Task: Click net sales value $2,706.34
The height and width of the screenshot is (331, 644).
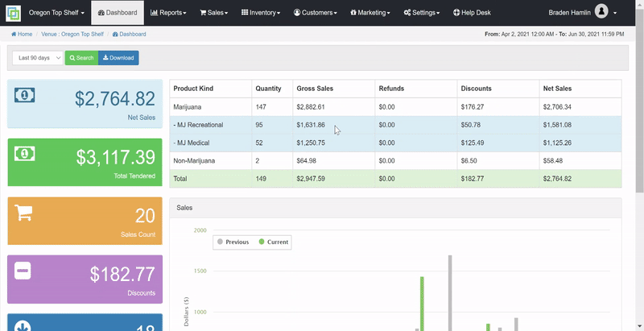Action: pos(557,107)
